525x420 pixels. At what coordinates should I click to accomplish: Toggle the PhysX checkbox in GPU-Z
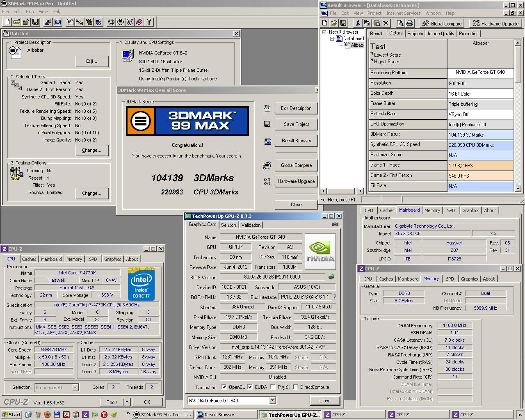[273, 387]
